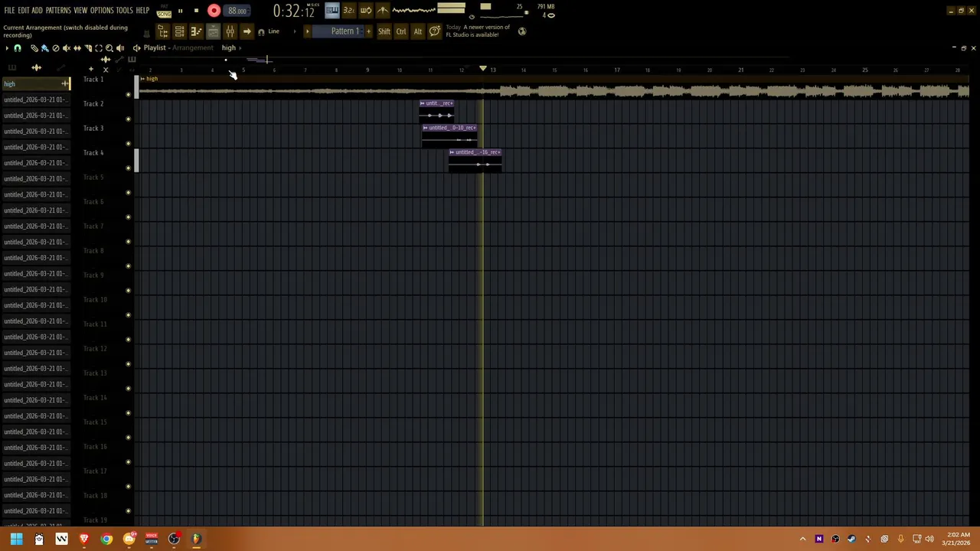The image size is (980, 551).
Task: Select the Slice tool
Action: 88,48
